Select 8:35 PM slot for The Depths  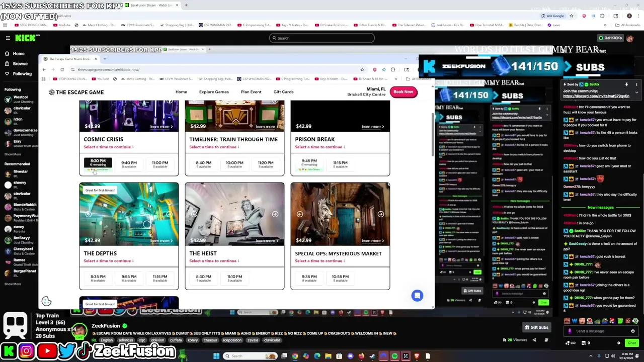(x=98, y=278)
